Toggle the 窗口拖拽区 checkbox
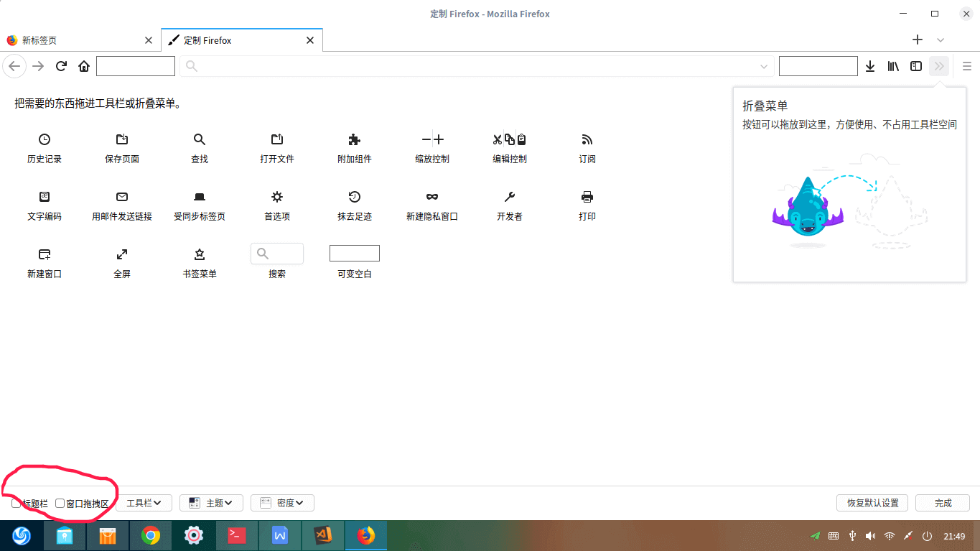This screenshot has width=980, height=551. 60,503
